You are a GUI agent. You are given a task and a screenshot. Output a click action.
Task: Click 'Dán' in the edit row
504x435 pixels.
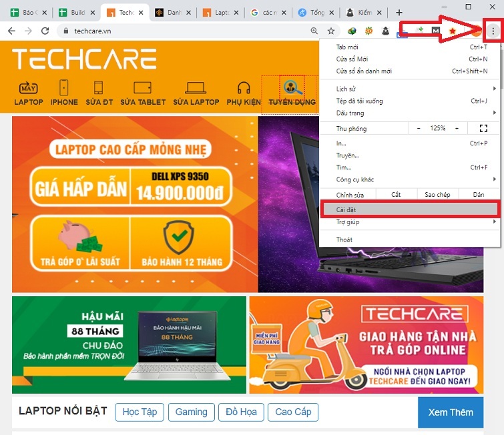coord(479,194)
